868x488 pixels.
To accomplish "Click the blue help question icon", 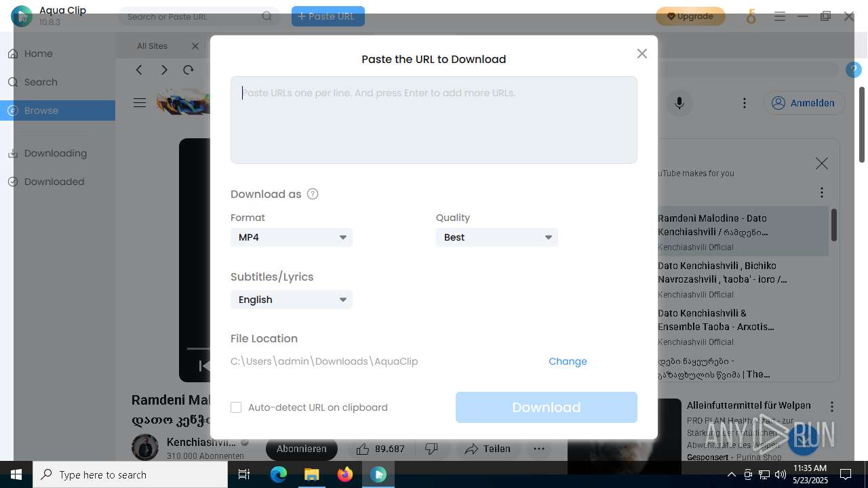I will (854, 70).
